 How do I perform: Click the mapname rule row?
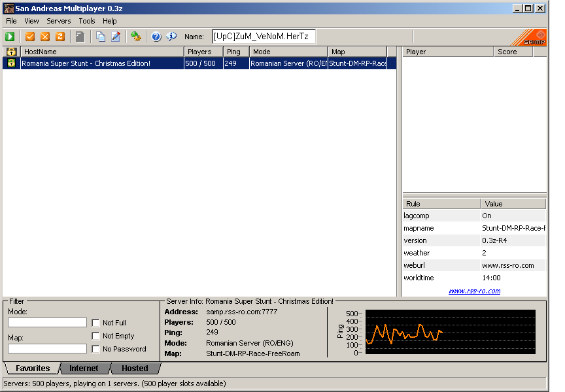tap(474, 228)
